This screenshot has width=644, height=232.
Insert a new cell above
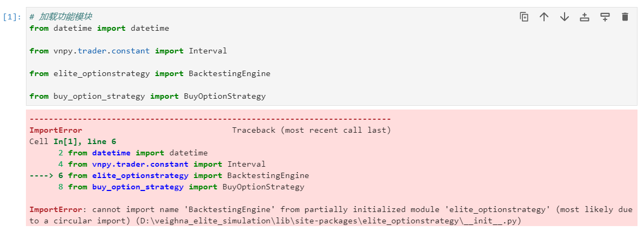click(585, 17)
